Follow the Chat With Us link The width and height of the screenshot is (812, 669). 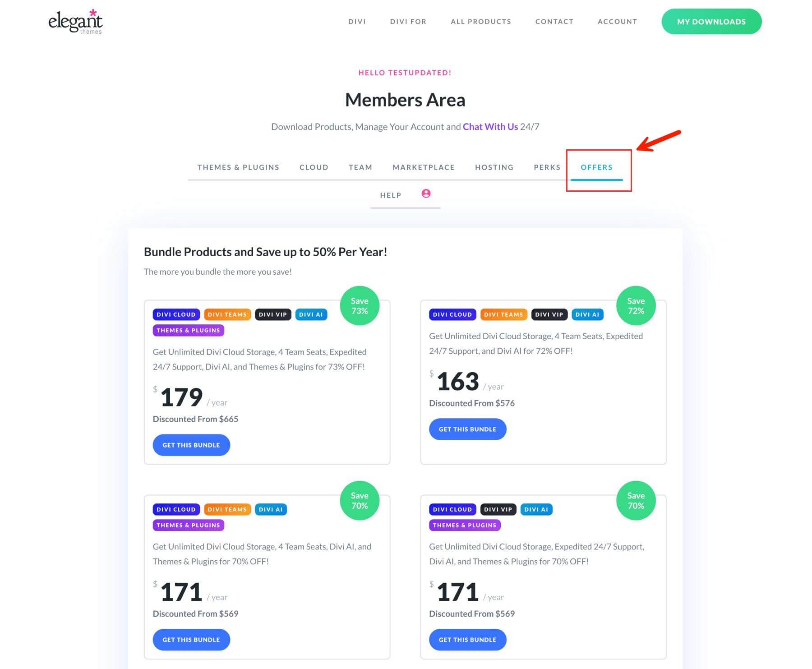click(490, 127)
